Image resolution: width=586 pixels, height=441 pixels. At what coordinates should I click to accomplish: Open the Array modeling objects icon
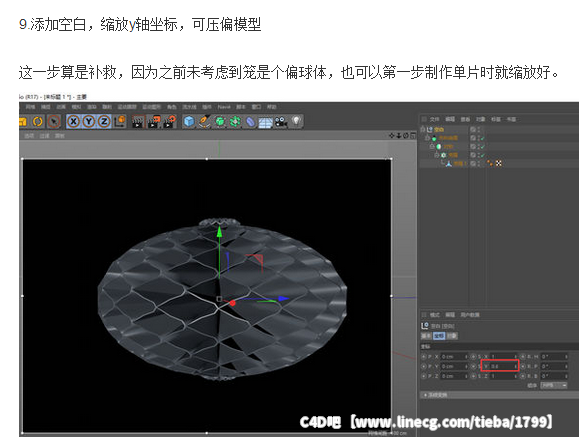coord(235,121)
